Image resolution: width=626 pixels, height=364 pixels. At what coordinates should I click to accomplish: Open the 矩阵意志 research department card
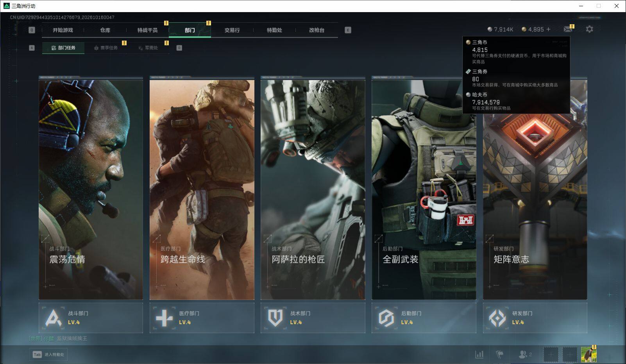[x=535, y=188]
